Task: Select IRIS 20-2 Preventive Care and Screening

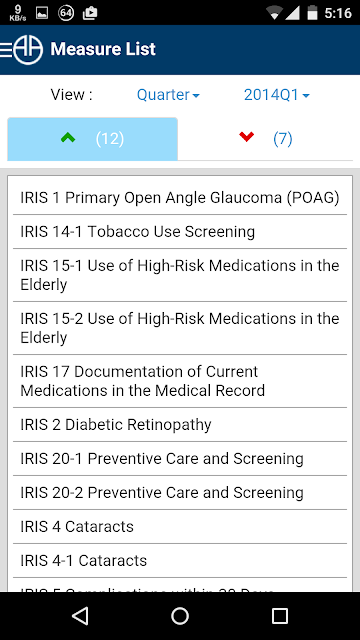Action: [180, 492]
